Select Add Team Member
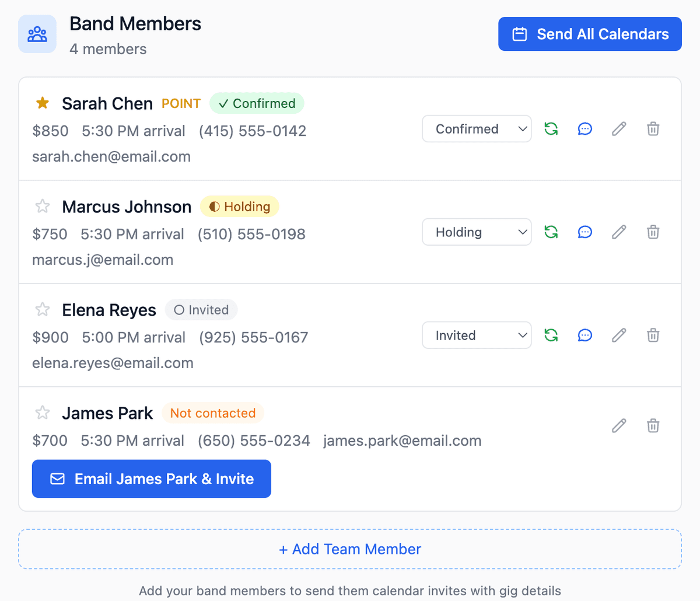 [350, 548]
